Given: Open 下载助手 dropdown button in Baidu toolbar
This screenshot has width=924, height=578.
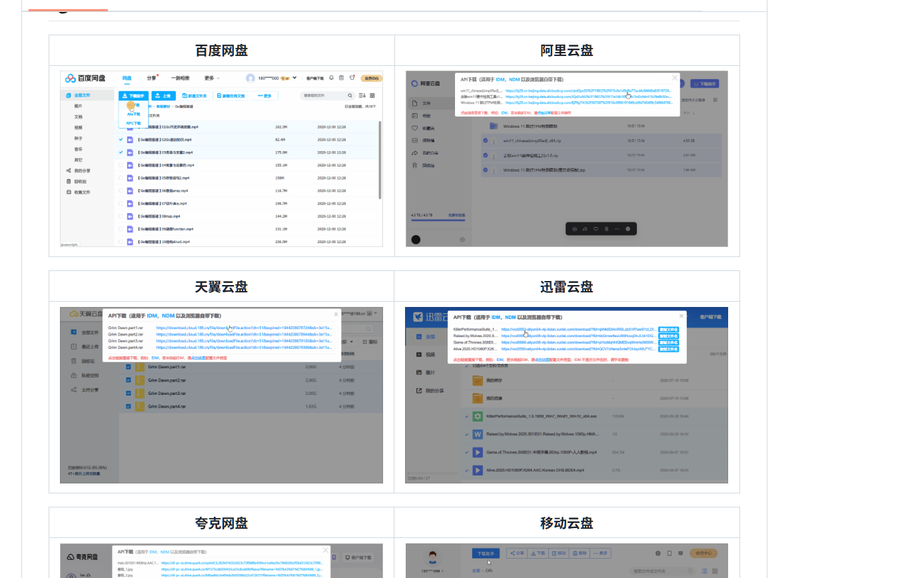Looking at the screenshot, I should pos(133,96).
